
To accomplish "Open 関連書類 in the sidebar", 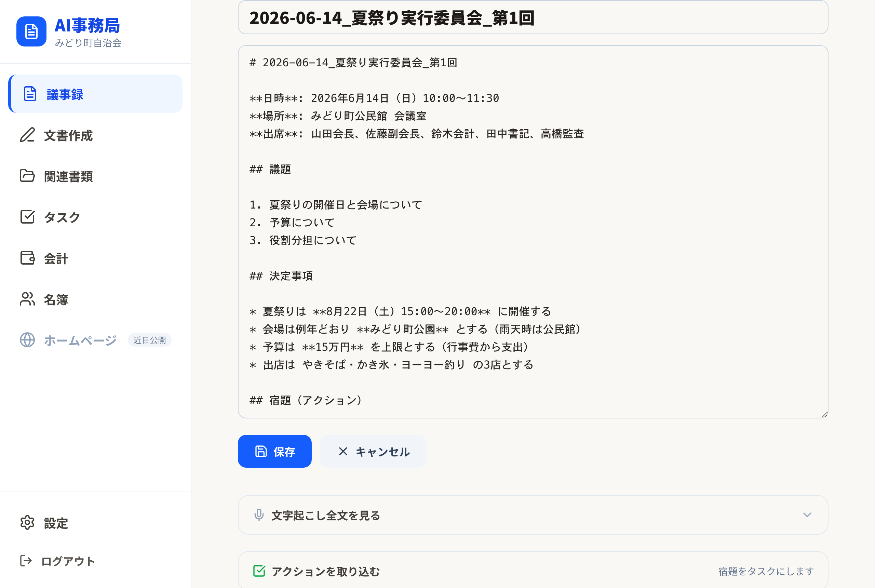I will coord(95,176).
